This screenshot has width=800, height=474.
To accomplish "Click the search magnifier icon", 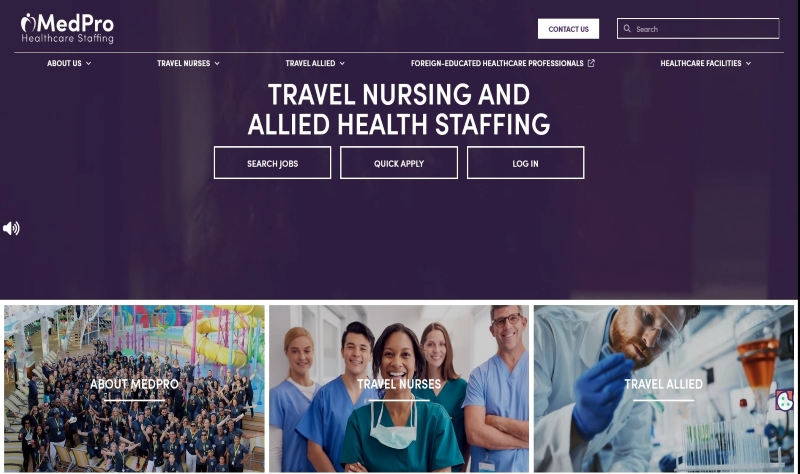I will point(627,29).
